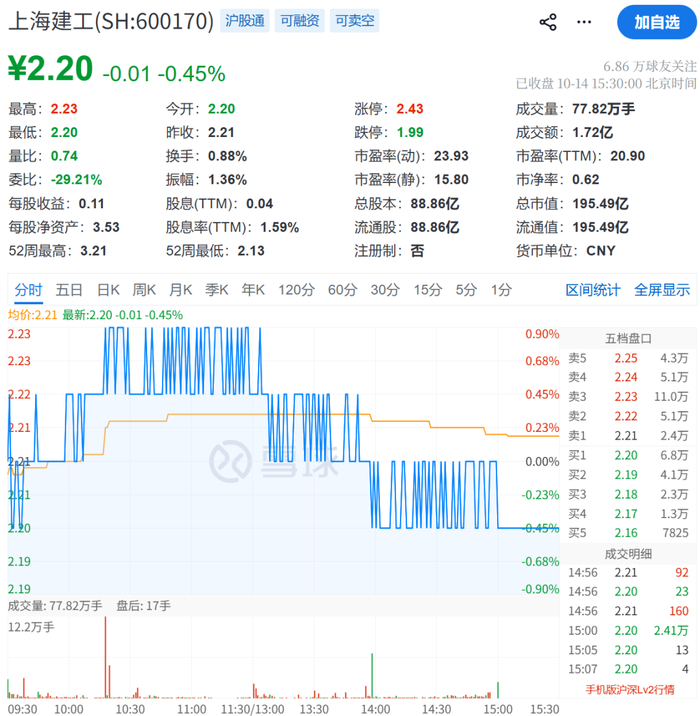Screen dimensions: 700x716
Task: Click the 货币单位 value CNY
Action: click(x=600, y=251)
